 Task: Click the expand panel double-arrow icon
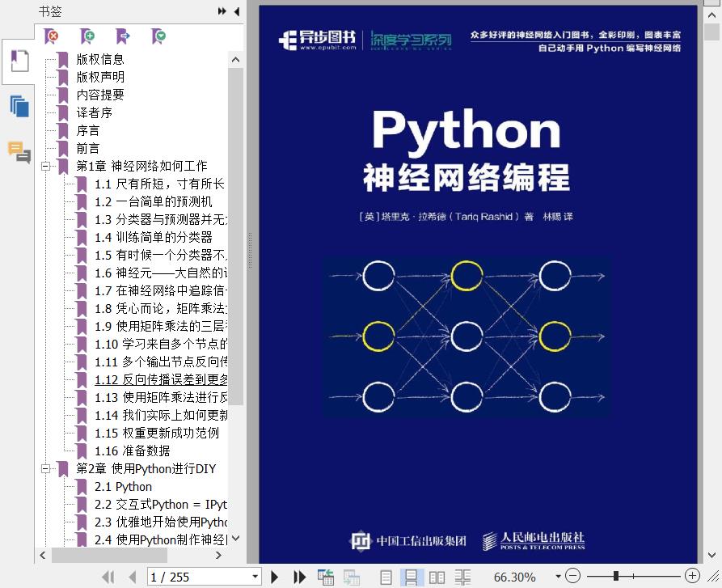point(222,11)
